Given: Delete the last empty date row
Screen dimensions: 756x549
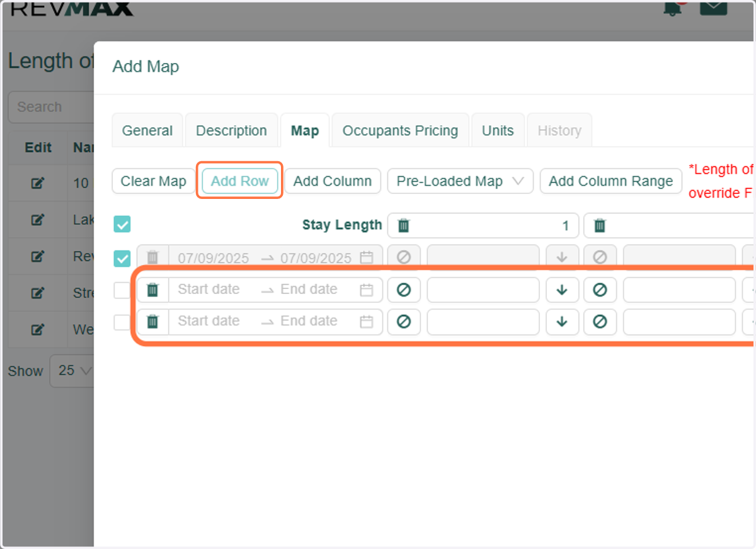Looking at the screenshot, I should point(152,321).
